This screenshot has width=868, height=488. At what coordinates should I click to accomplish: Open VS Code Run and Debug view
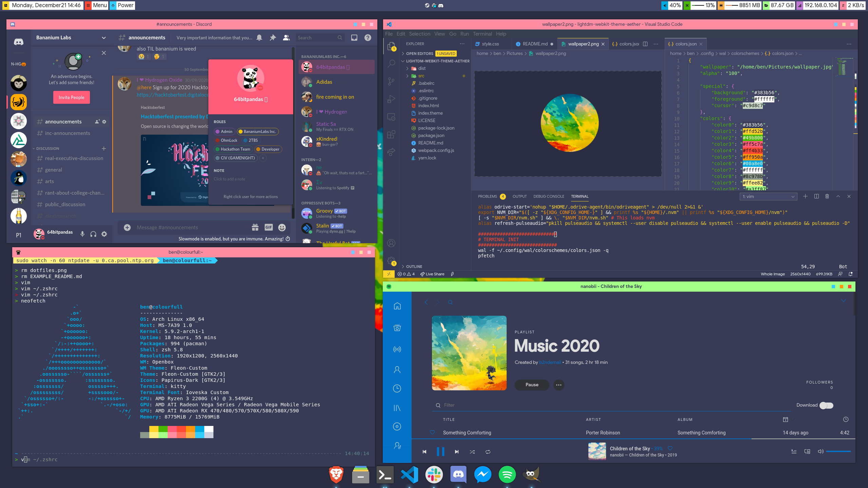pyautogui.click(x=391, y=99)
